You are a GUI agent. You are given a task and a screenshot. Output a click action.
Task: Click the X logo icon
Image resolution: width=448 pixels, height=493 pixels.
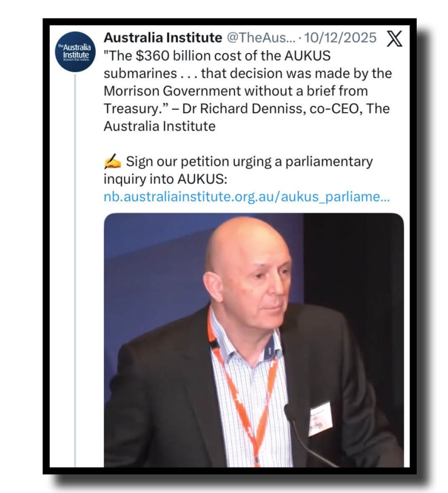tap(394, 39)
